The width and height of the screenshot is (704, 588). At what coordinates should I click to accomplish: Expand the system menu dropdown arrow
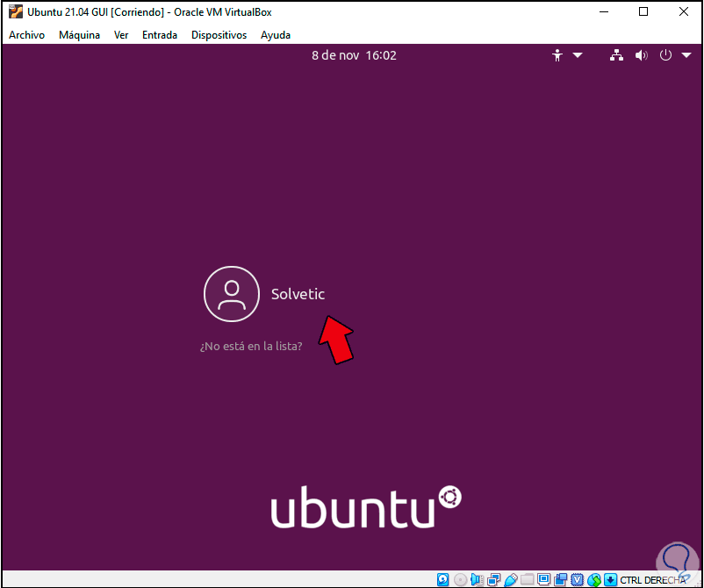686,55
